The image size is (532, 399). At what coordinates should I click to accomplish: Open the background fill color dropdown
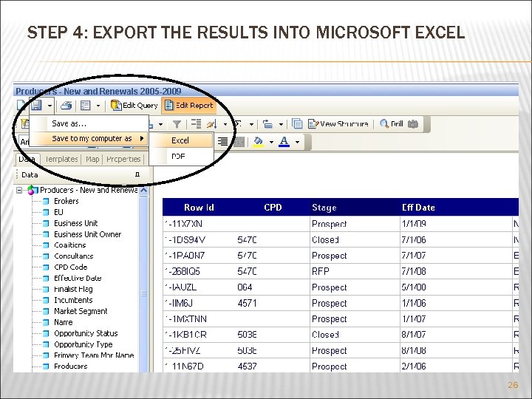[x=271, y=142]
